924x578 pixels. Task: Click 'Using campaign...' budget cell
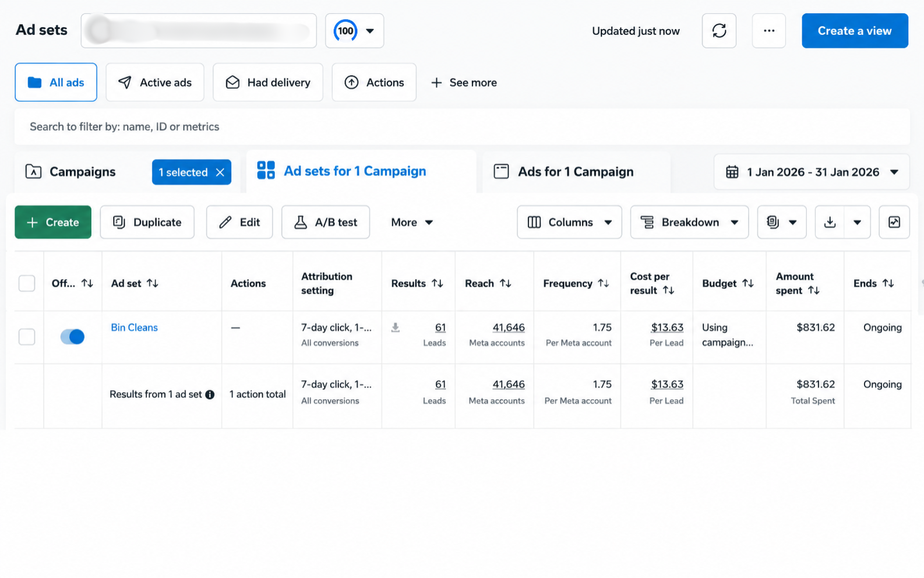[x=728, y=335]
